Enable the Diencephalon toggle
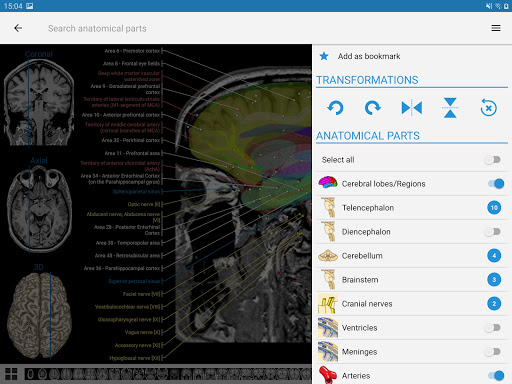This screenshot has height=384, width=512. [x=493, y=232]
